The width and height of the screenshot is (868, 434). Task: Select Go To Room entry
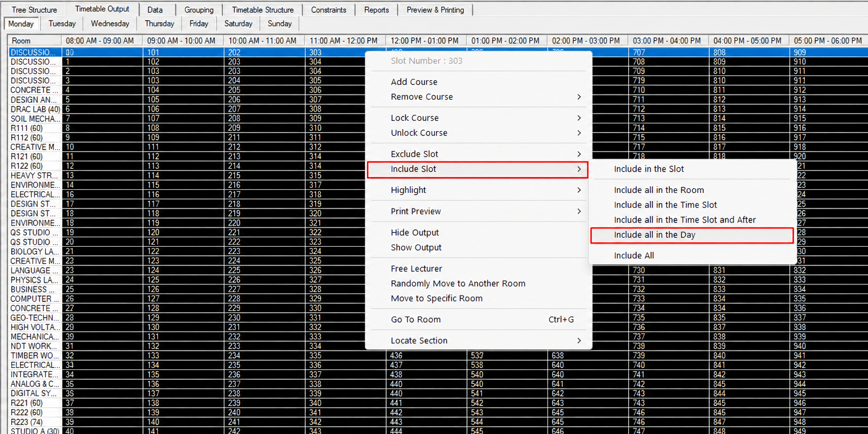[479, 320]
